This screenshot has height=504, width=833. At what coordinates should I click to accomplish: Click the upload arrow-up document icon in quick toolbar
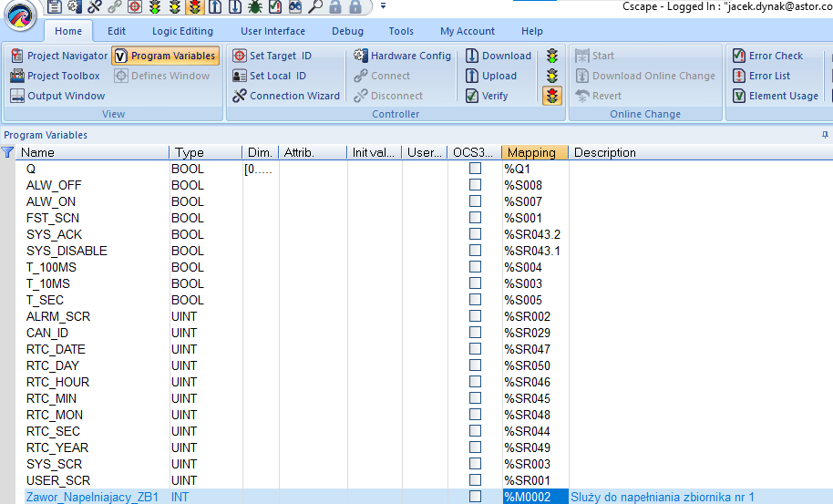pos(215,6)
